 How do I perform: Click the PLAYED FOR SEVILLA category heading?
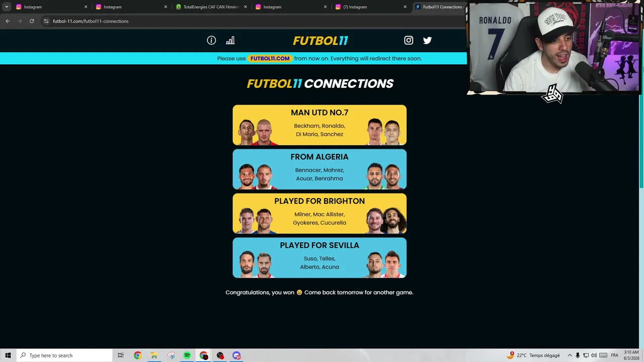coord(319,245)
